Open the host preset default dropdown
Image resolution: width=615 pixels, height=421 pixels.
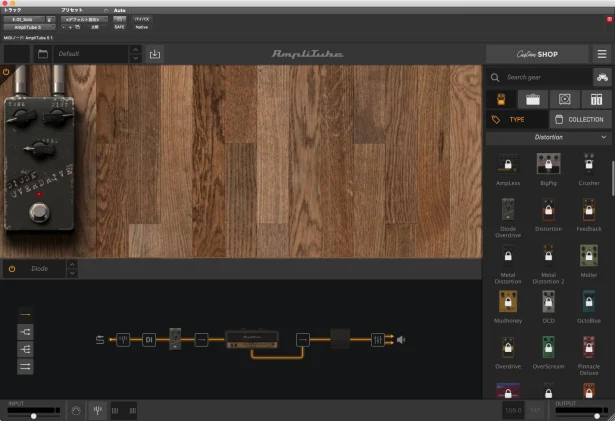pyautogui.click(x=84, y=19)
